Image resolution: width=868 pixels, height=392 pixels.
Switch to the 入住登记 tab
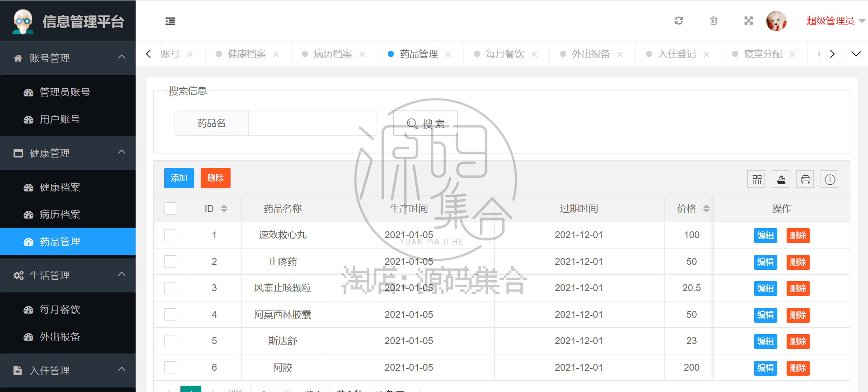677,54
